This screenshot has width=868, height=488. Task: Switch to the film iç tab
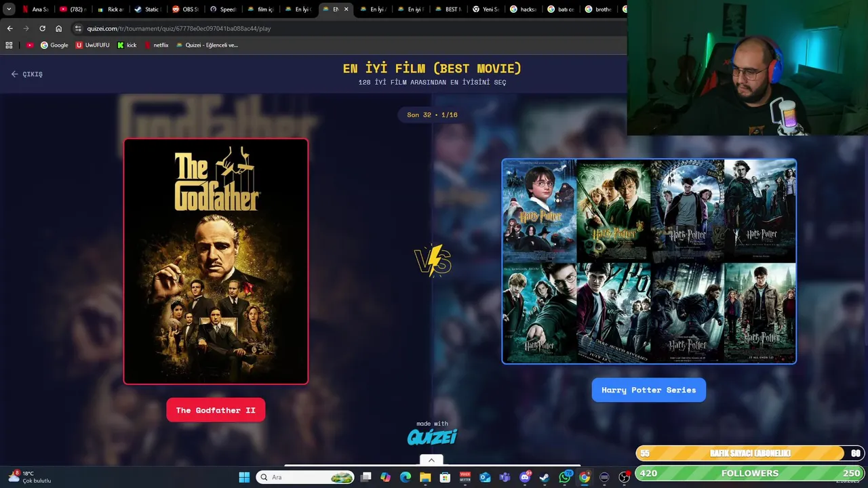[260, 9]
